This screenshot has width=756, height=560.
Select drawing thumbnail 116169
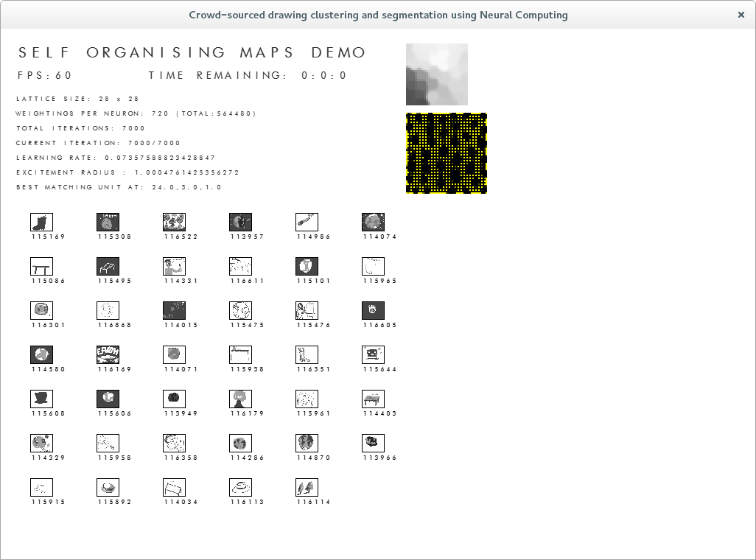coord(108,355)
